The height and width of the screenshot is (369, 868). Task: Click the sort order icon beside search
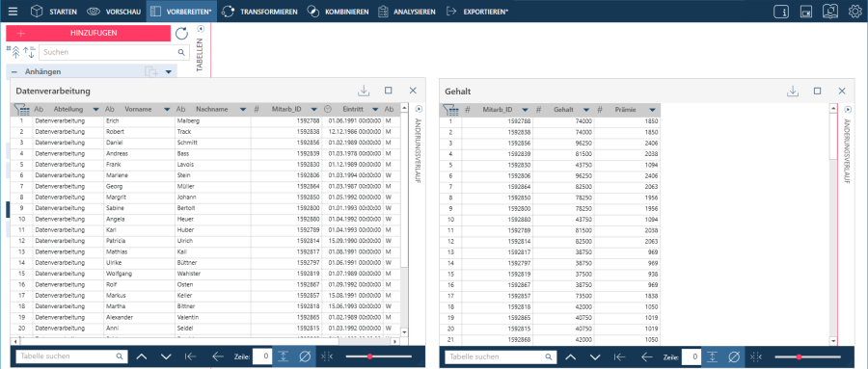click(x=29, y=53)
